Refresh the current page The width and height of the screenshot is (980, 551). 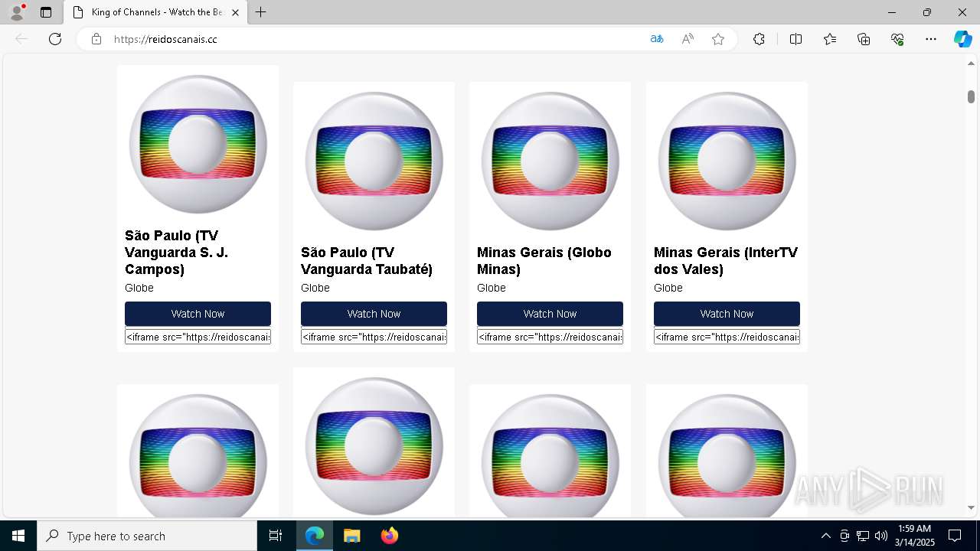coord(55,39)
